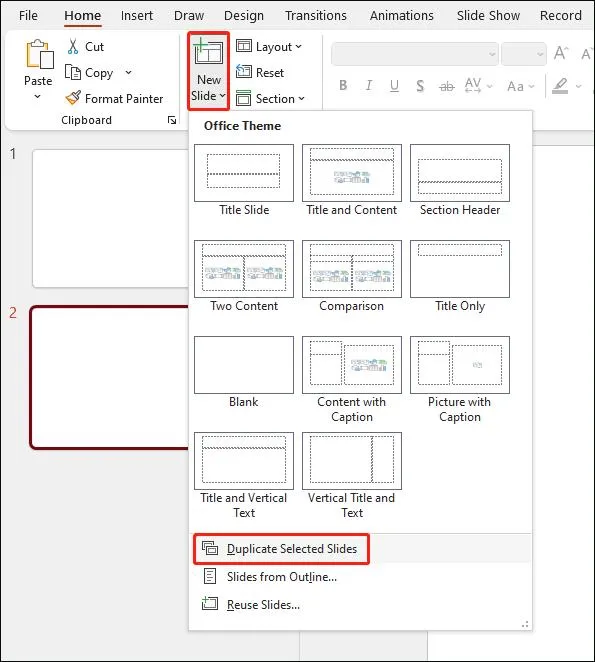
Task: Switch to the Design tab
Action: [244, 16]
